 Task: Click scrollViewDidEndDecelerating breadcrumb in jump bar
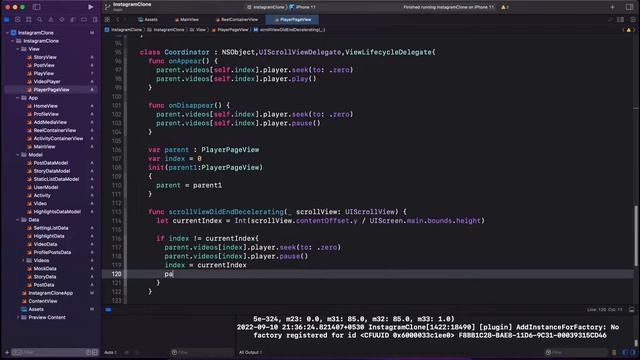point(289,30)
